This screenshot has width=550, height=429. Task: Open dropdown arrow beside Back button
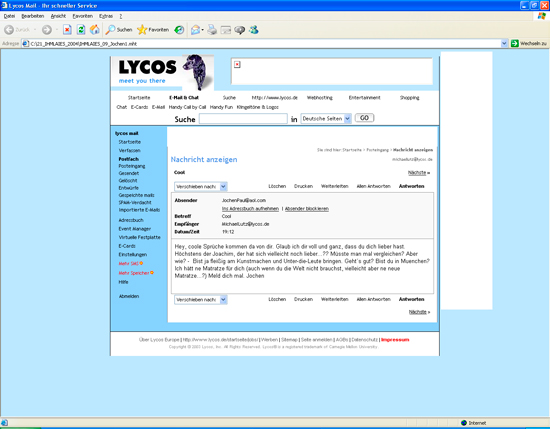click(x=35, y=30)
